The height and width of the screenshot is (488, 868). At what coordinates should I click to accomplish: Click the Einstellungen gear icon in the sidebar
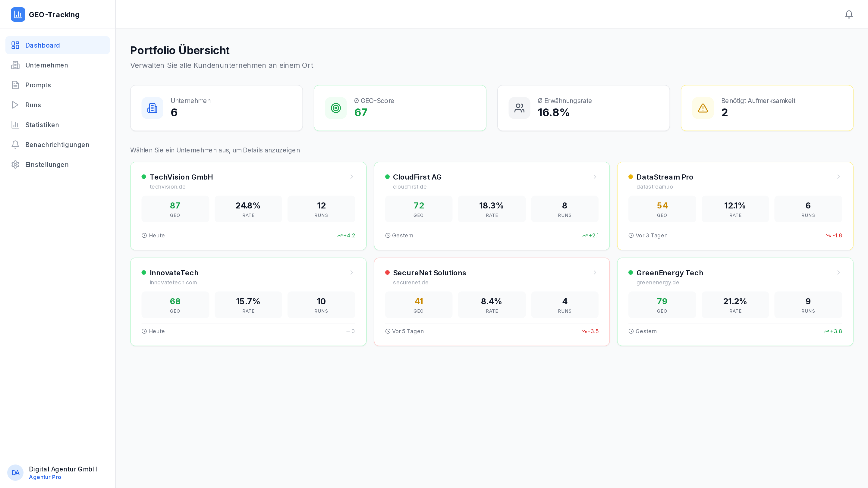click(15, 164)
